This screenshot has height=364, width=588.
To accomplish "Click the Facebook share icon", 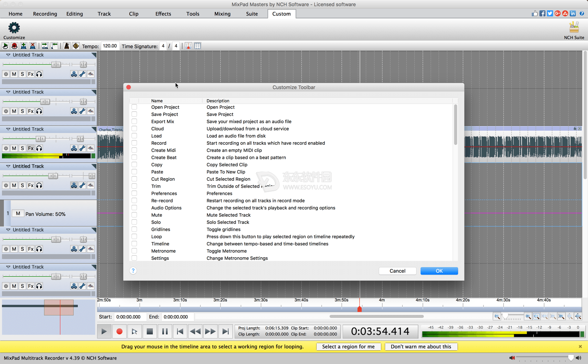I will coord(542,13).
